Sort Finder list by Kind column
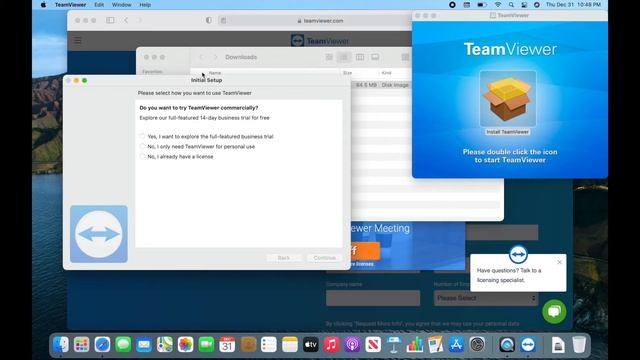This screenshot has height=360, width=640. [386, 73]
